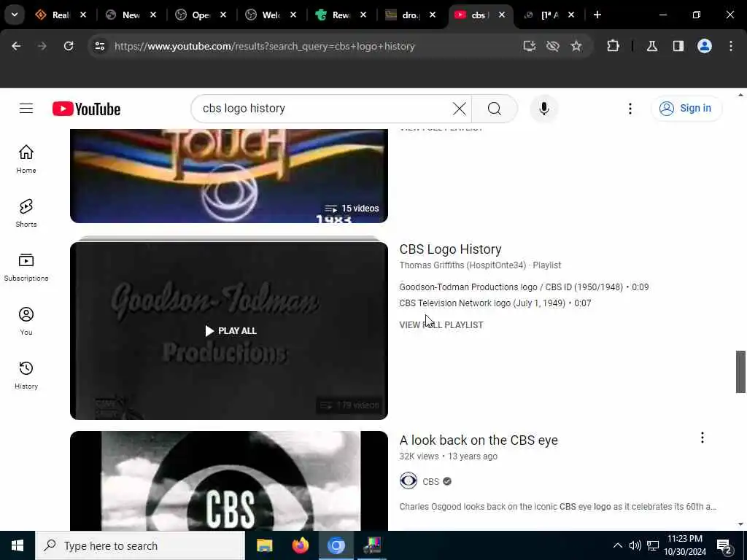Open a new browser tab
The height and width of the screenshot is (560, 747).
597,15
